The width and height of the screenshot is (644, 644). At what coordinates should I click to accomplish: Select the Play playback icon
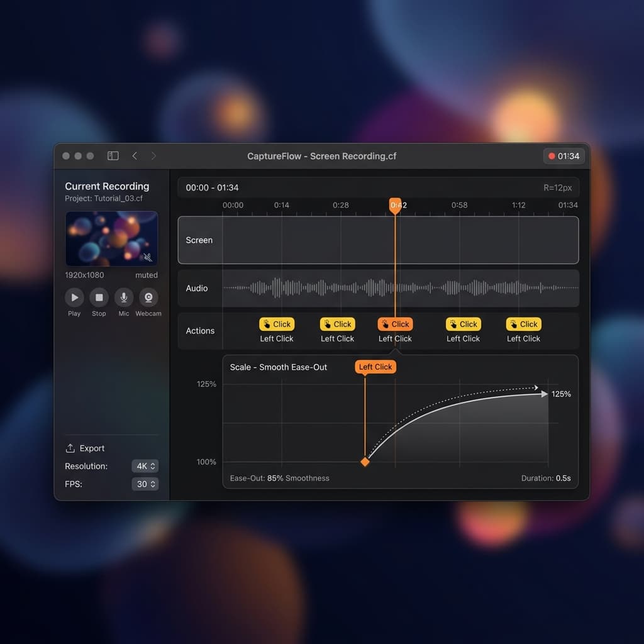(x=74, y=296)
